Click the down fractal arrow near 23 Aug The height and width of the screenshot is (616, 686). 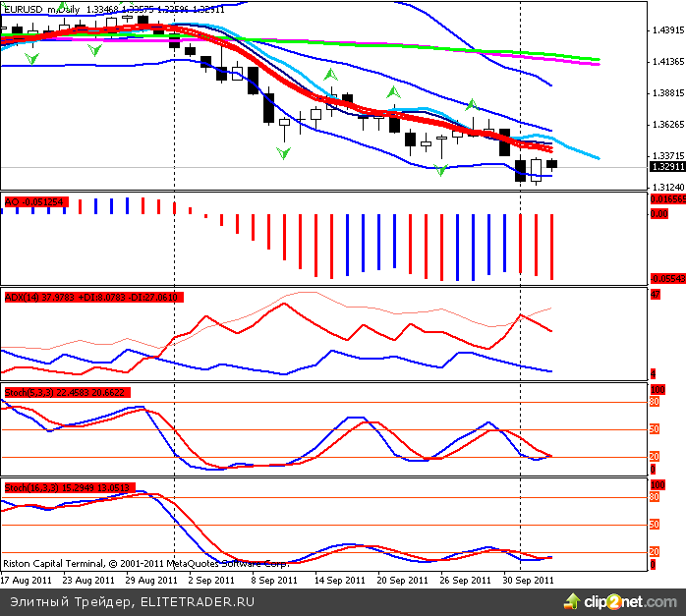click(x=95, y=48)
